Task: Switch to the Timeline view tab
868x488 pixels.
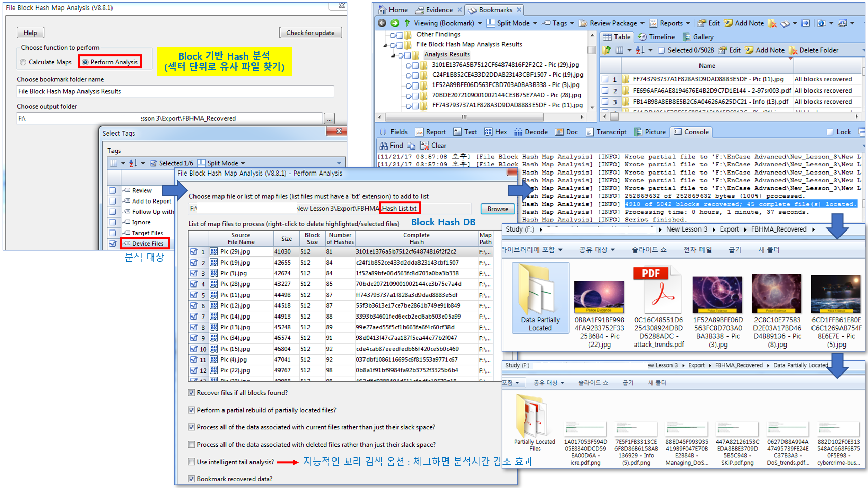Action: coord(656,37)
